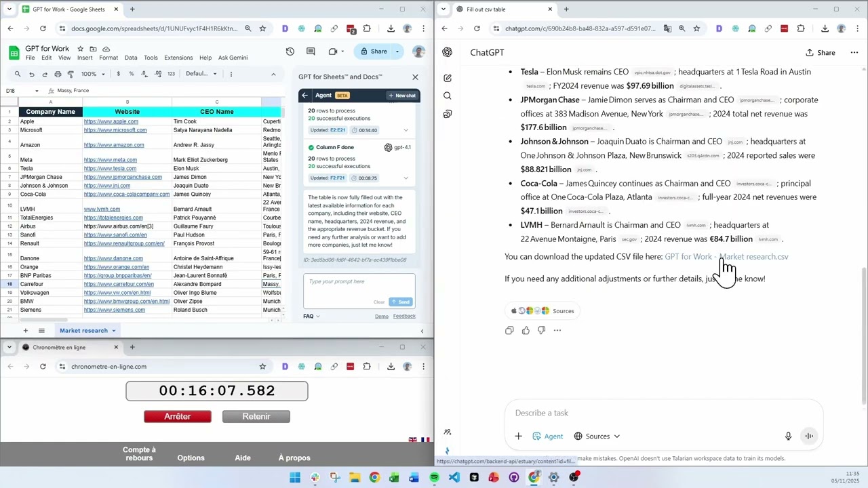Expand the FAQ section in GPT sidebar
The image size is (868, 488).
point(311,316)
